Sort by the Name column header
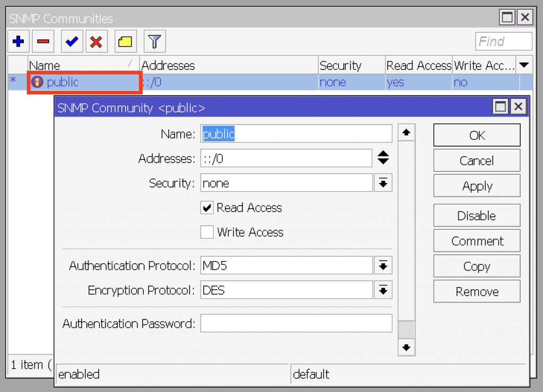Screen dimensions: 543x392 tap(80, 65)
